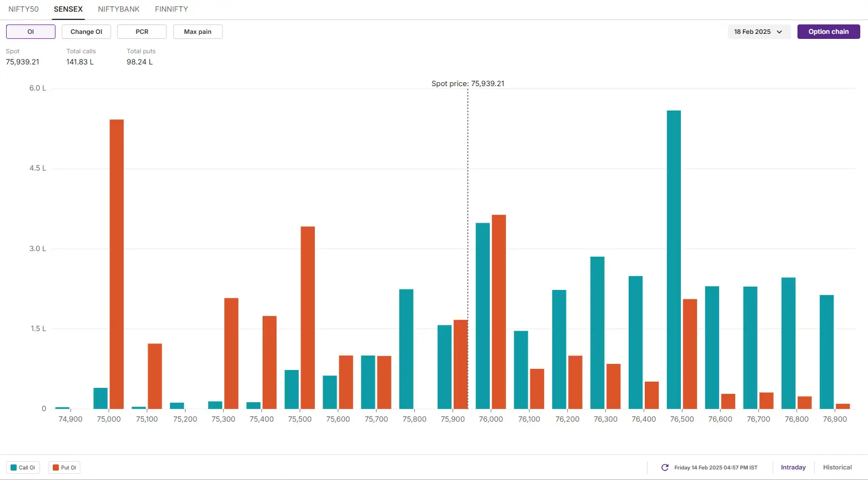Show the Max pain chart
The image size is (868, 480).
(x=198, y=32)
